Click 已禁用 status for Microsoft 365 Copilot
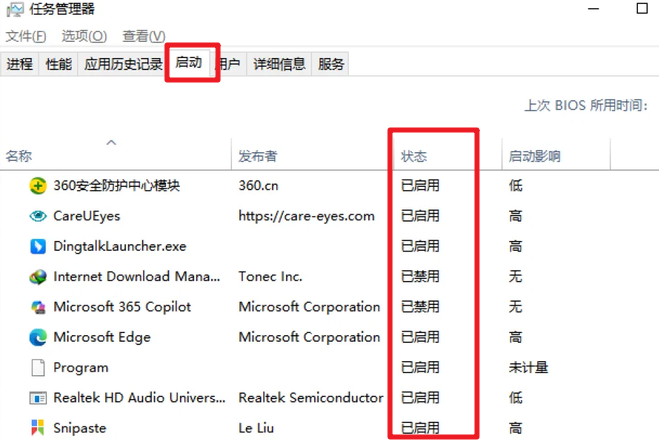 click(x=420, y=307)
